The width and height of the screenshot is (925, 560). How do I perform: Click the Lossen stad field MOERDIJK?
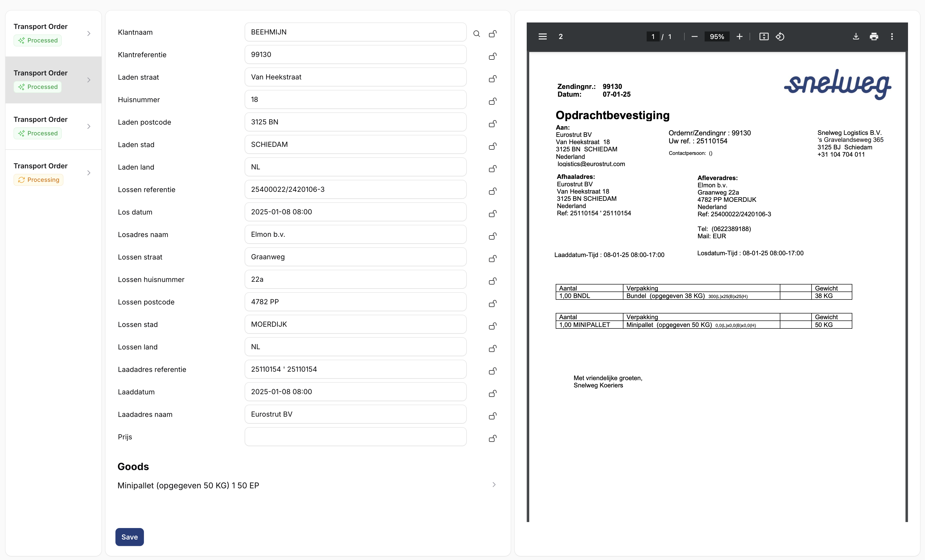(x=356, y=324)
